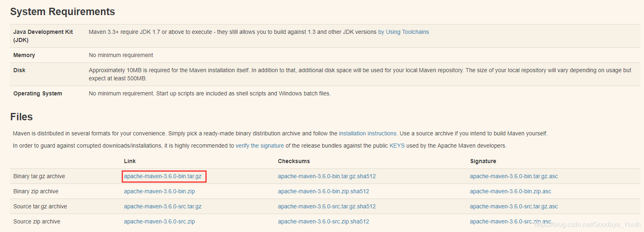
Task: Click 'Binary tar.gz archive' row label
Action: tap(39, 176)
